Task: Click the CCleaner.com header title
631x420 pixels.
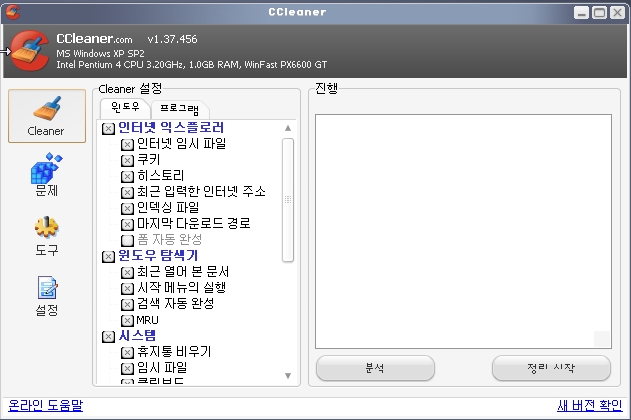Action: [x=94, y=39]
